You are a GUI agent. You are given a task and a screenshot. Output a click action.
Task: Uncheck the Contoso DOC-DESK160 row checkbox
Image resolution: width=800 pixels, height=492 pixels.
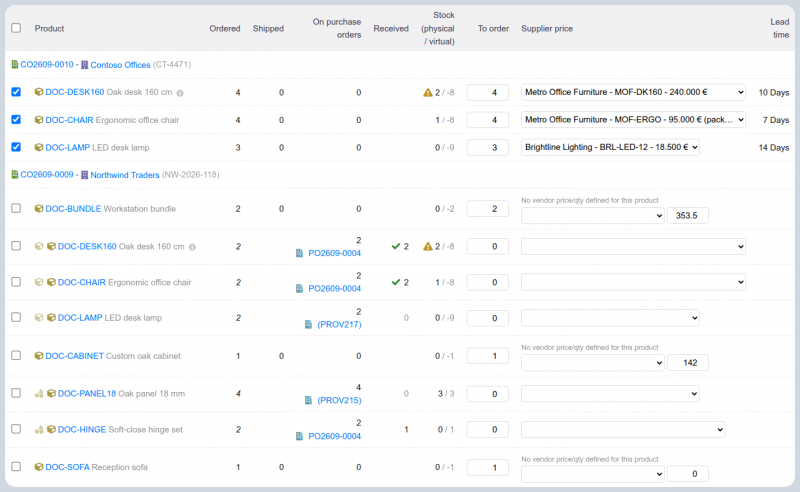click(16, 92)
